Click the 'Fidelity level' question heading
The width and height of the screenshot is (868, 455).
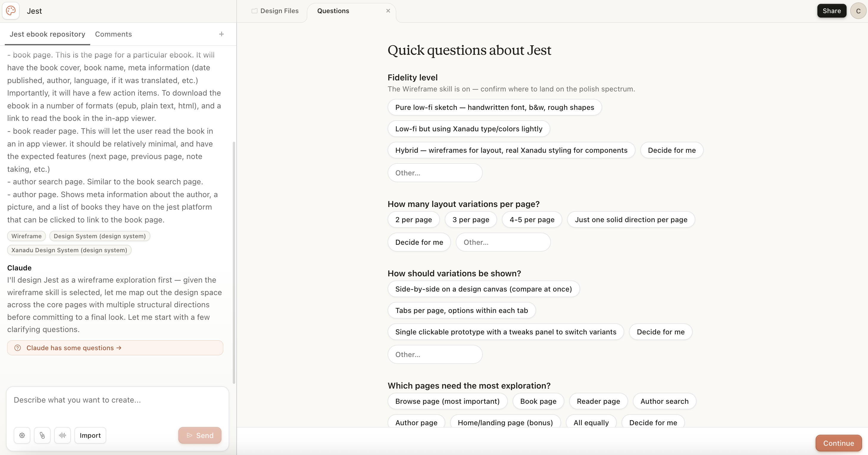pos(413,77)
